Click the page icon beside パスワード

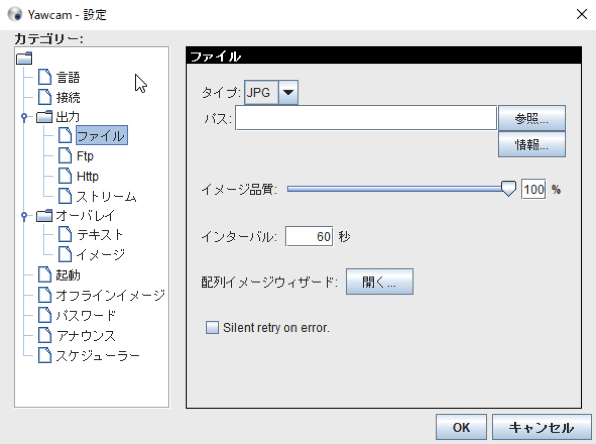[44, 315]
